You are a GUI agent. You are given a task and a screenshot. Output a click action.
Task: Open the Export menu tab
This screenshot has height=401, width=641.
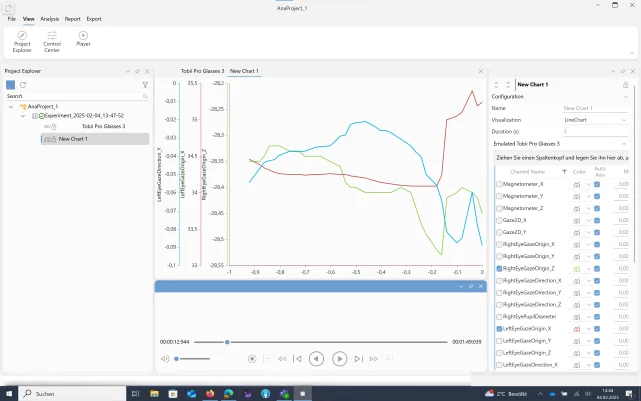94,19
